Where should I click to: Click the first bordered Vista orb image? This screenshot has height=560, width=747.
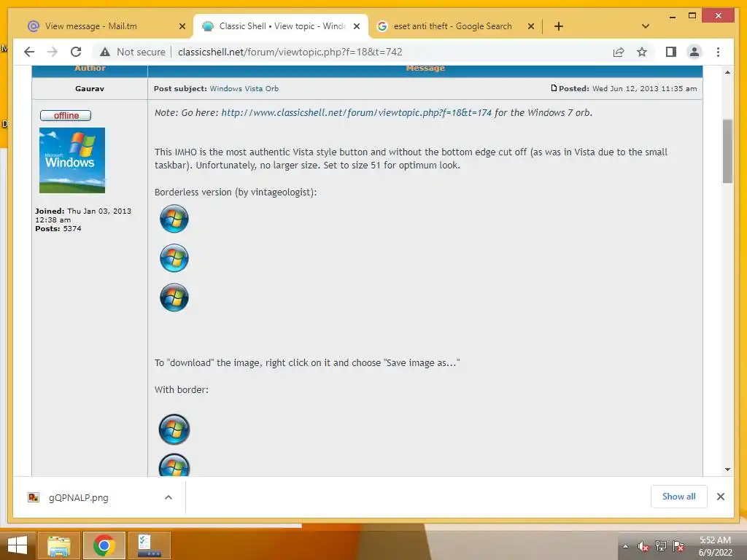[174, 429]
